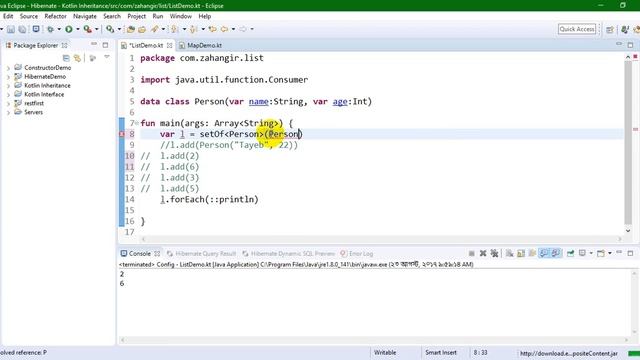This screenshot has height=360, width=640.
Task: Click the Save toolbar icon
Action: coord(11,29)
